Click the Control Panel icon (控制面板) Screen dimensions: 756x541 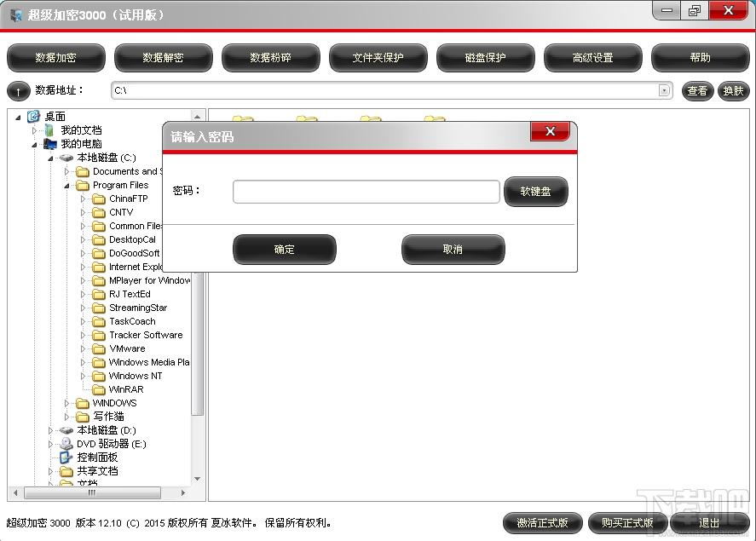click(66, 458)
